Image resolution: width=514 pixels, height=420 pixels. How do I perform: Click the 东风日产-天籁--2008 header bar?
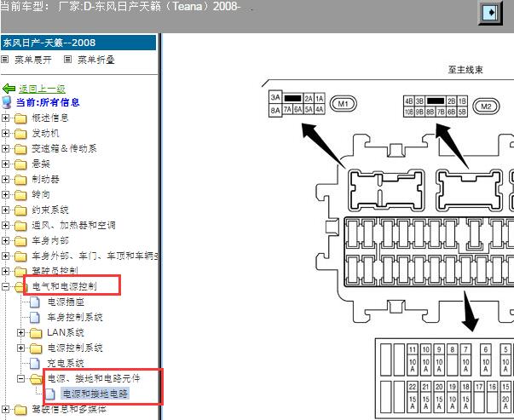pos(78,43)
